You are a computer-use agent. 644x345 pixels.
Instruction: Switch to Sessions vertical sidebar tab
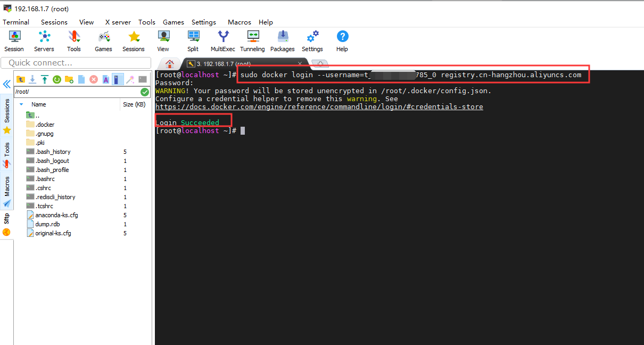coord(7,116)
